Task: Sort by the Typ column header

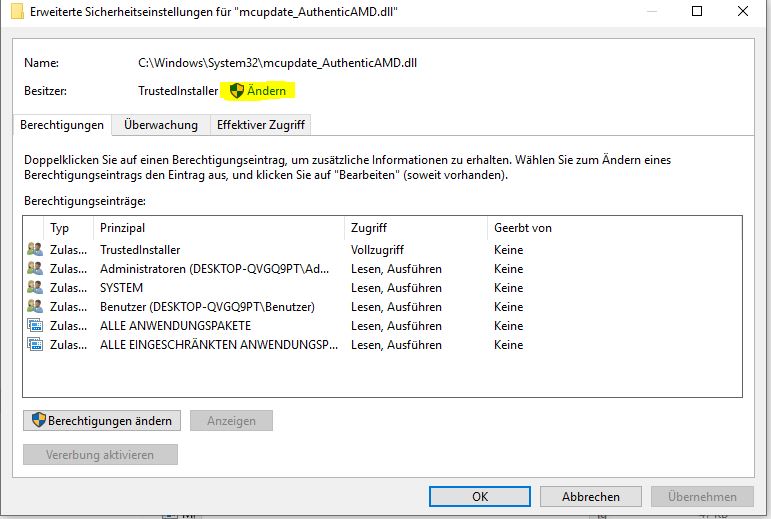Action: 68,228
